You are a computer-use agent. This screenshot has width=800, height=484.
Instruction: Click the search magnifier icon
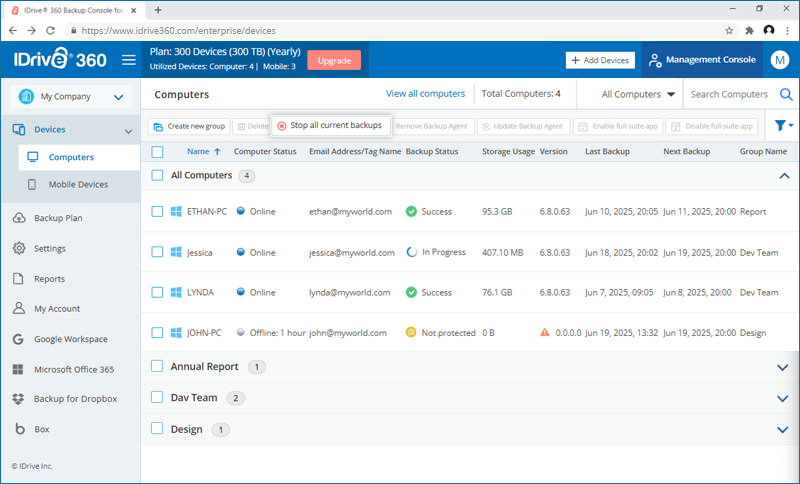click(786, 95)
